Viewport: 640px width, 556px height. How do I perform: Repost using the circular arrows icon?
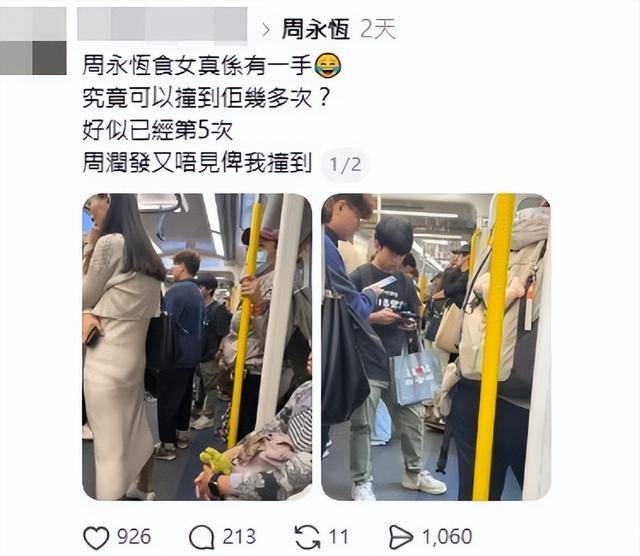(x=307, y=537)
